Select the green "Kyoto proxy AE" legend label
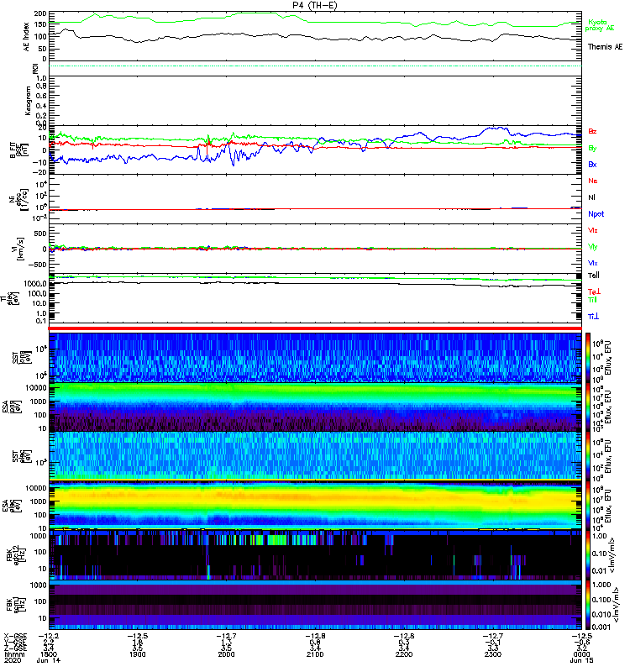630x672 pixels. (x=600, y=25)
